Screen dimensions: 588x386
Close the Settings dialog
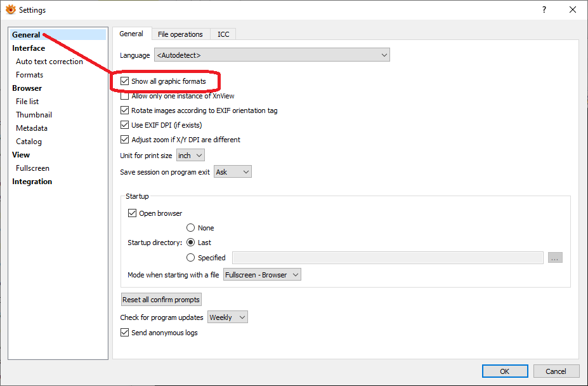click(x=573, y=10)
